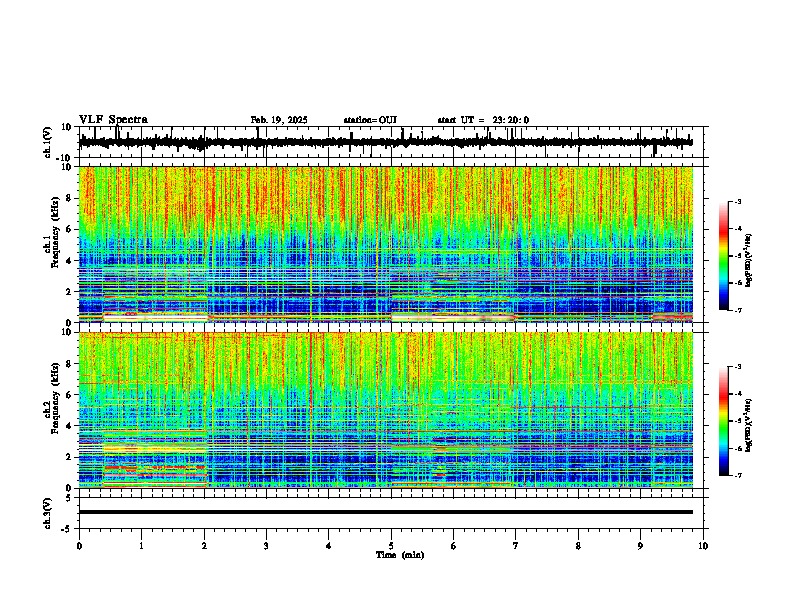Click the "9" tick on the Time axis
The height and width of the screenshot is (612, 792).
point(640,546)
